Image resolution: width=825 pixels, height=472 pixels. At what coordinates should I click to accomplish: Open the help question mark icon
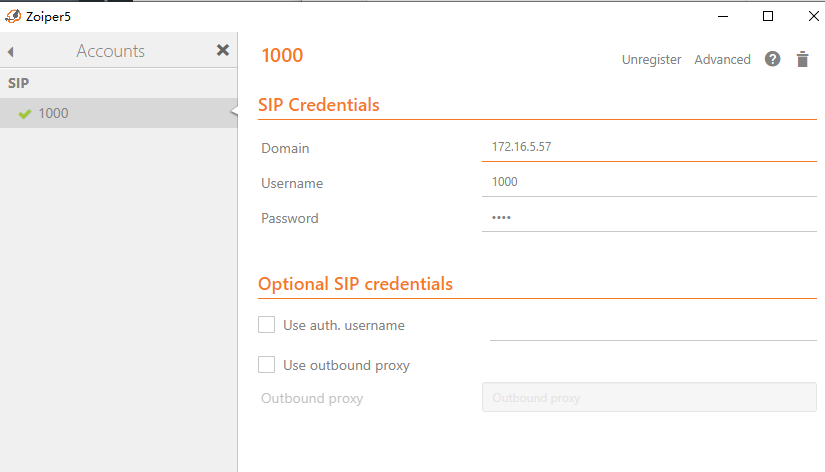pos(772,59)
